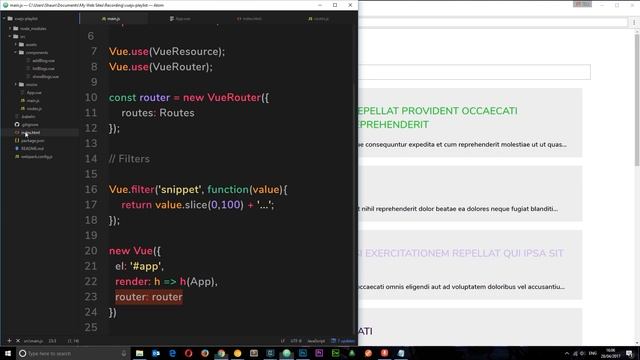Open the notification center icon
This screenshot has width=640, height=360.
[629, 353]
